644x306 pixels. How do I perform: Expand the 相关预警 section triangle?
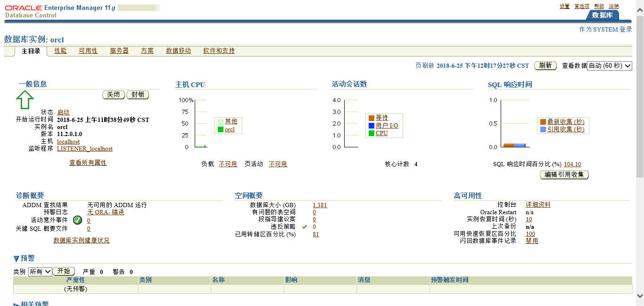tap(17, 305)
